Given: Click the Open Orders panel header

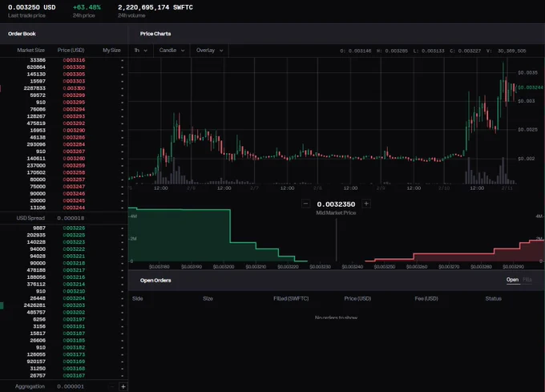Looking at the screenshot, I should 155,281.
